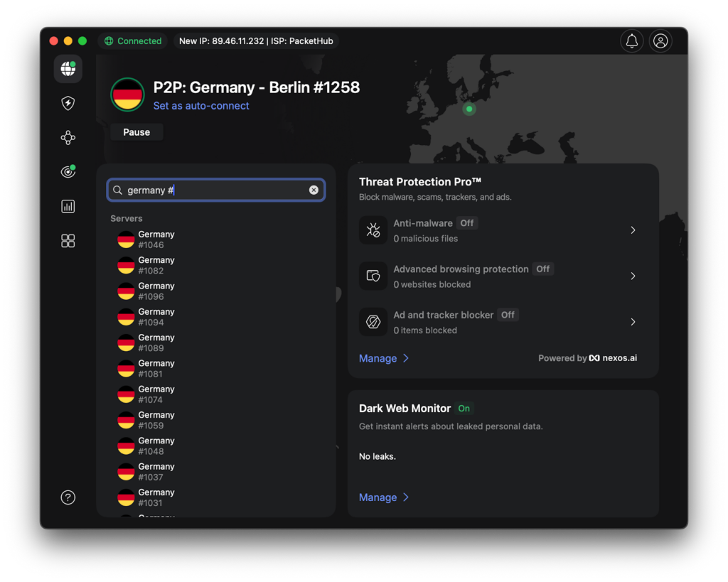Click the '0 items blocked' text
This screenshot has width=728, height=582.
[x=425, y=330]
